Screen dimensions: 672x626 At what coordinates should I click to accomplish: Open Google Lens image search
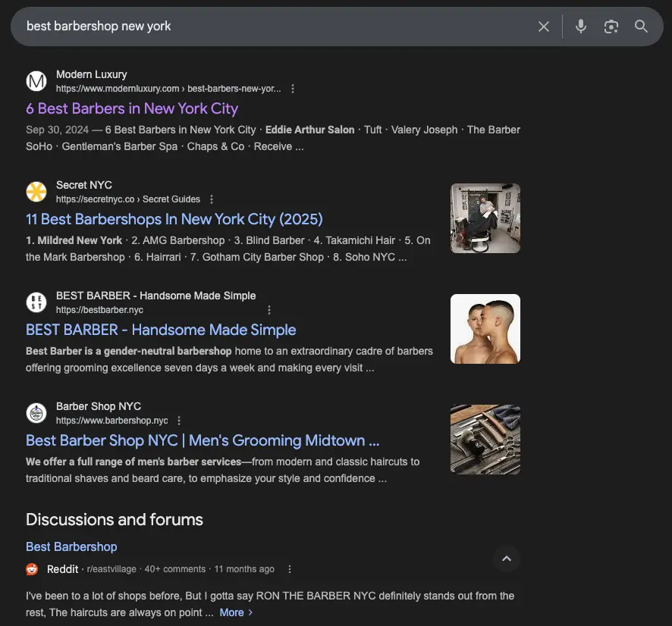point(611,26)
